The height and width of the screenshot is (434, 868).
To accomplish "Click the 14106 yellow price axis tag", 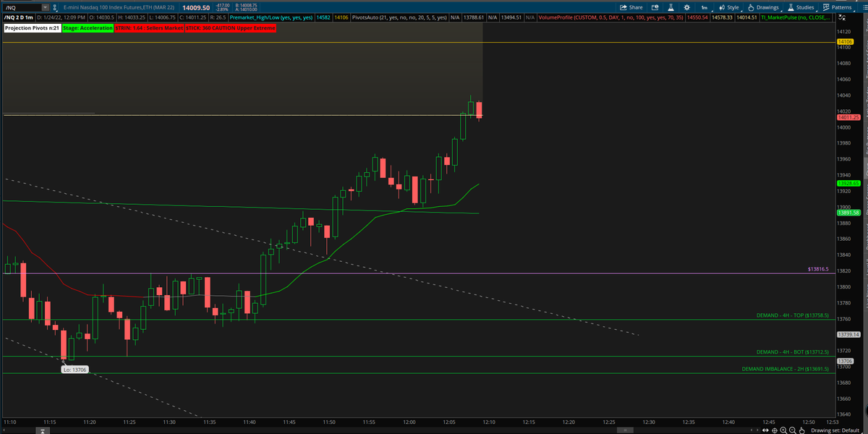I will pos(846,43).
